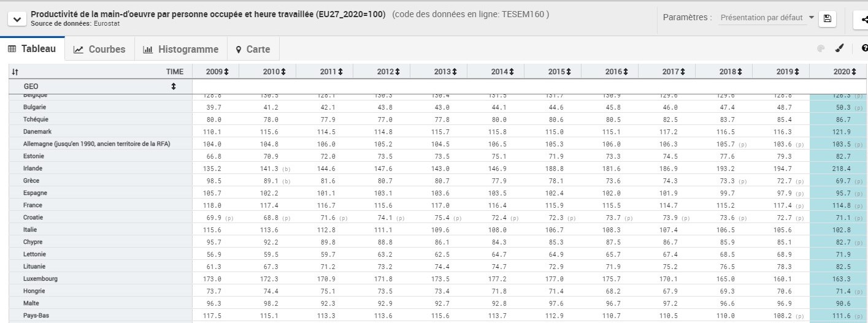Sort the GEO column with its arrow icon
The height and width of the screenshot is (323, 868).
pos(174,87)
